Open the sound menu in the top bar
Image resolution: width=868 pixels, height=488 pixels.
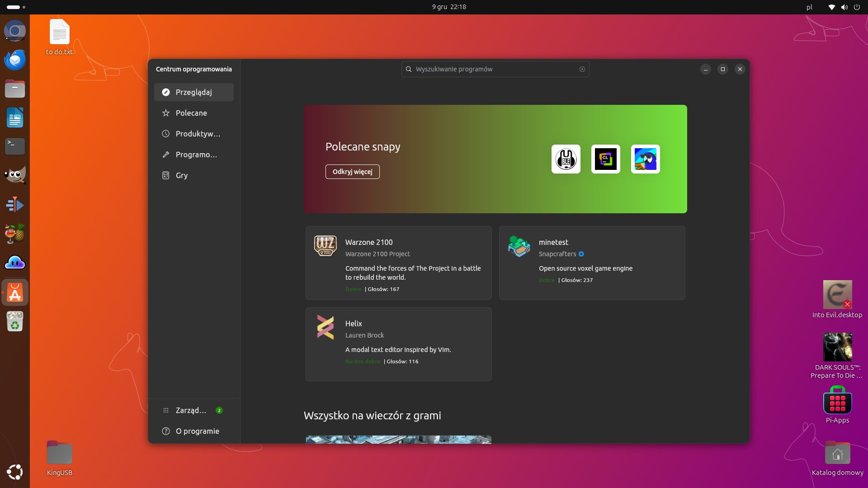(x=844, y=7)
